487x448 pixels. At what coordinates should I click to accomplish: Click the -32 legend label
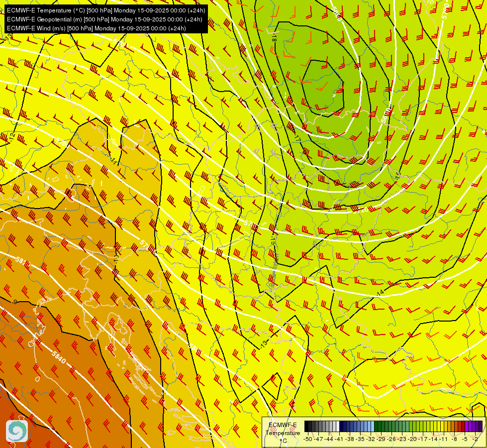pyautogui.click(x=371, y=439)
